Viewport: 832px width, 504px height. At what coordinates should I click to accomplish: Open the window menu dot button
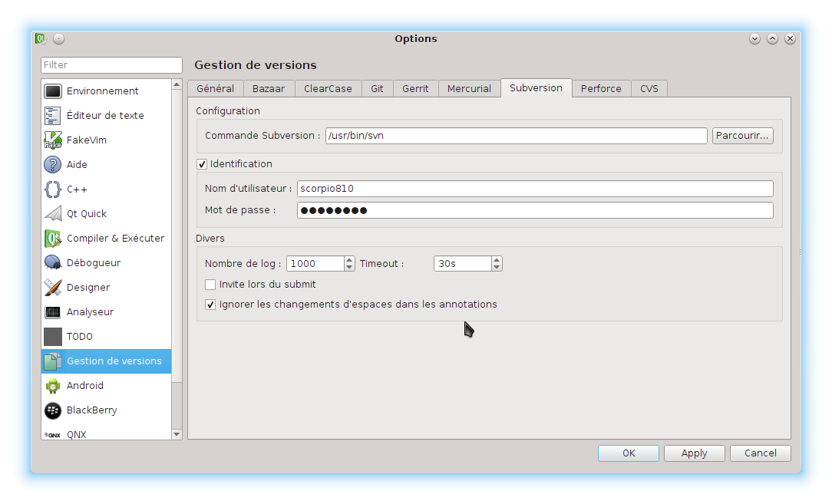coord(59,38)
